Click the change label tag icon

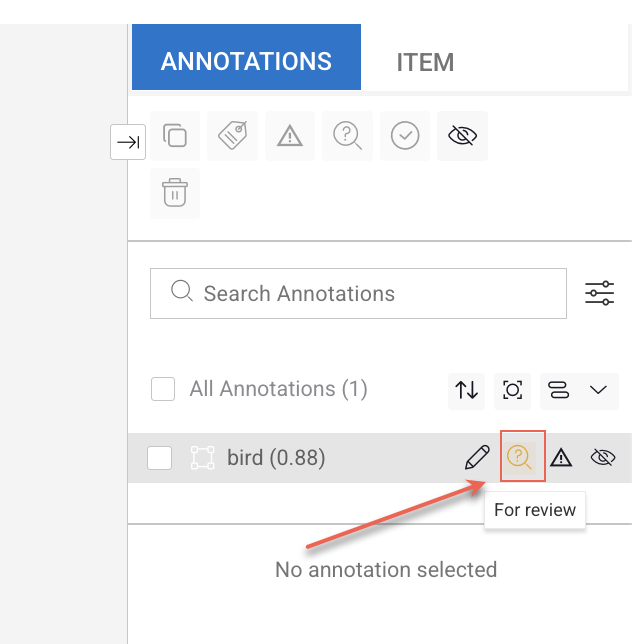(232, 136)
